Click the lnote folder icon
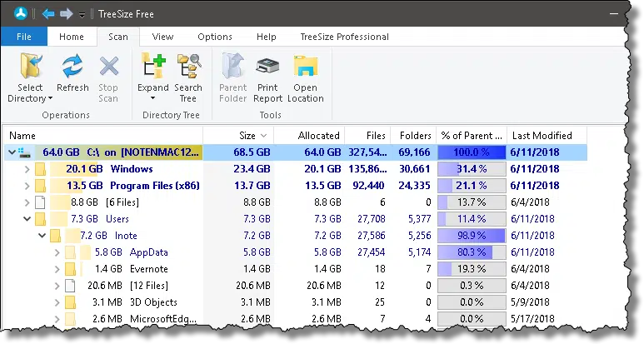The height and width of the screenshot is (344, 644). 55,236
